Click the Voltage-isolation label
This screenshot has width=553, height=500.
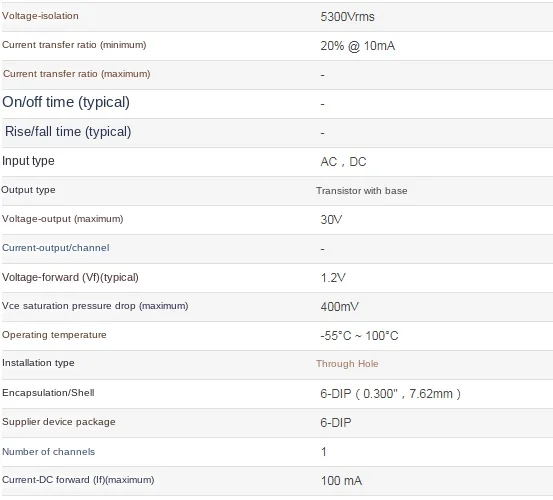click(40, 16)
